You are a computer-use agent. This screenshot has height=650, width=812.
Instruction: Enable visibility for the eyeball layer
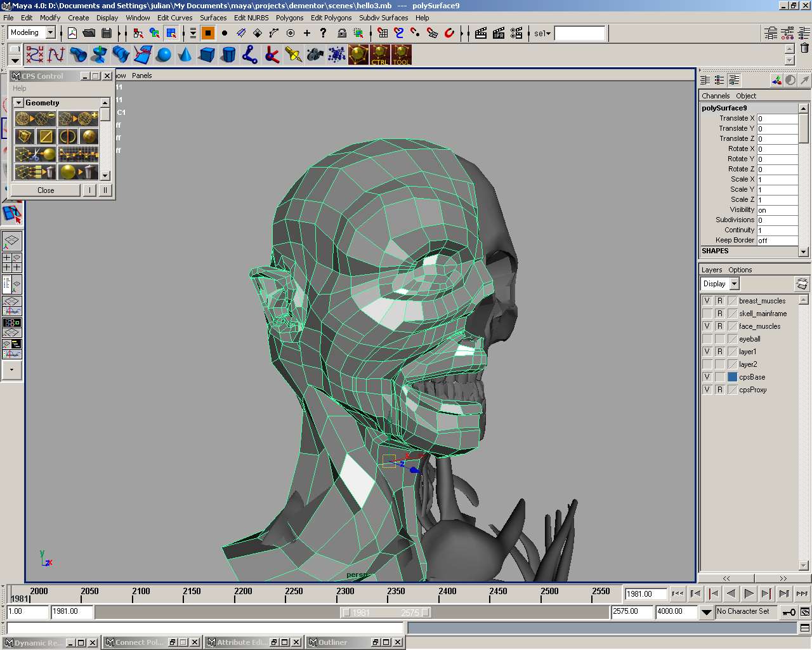pos(707,339)
